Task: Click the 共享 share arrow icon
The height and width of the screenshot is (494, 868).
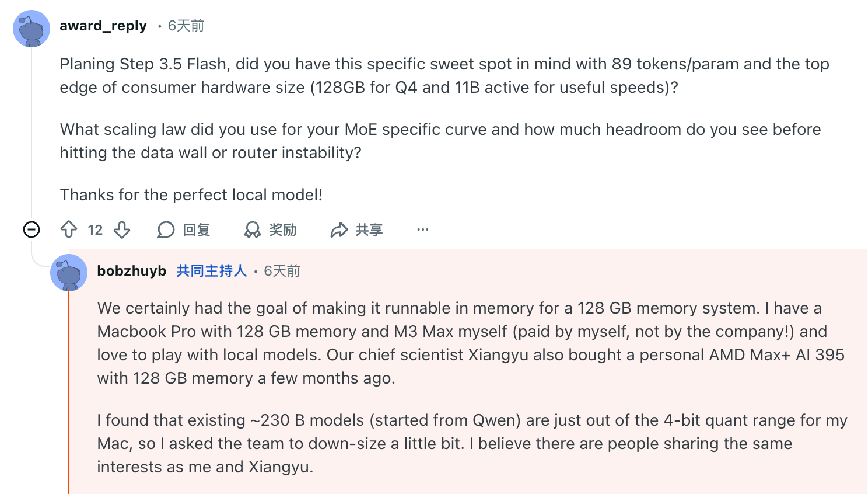Action: pos(338,229)
